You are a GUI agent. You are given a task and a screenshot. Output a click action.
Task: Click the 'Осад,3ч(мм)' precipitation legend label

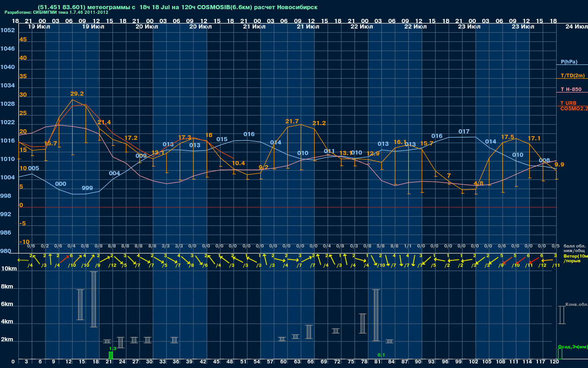tap(572, 346)
